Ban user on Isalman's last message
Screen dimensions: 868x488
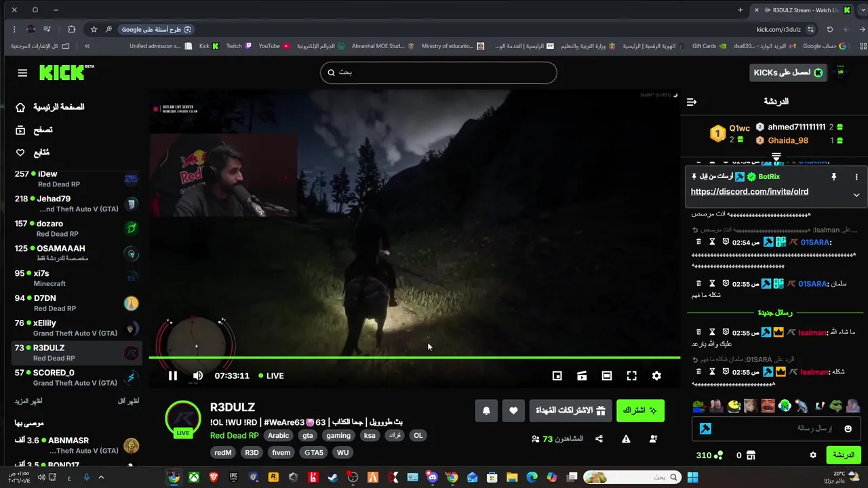tap(726, 372)
